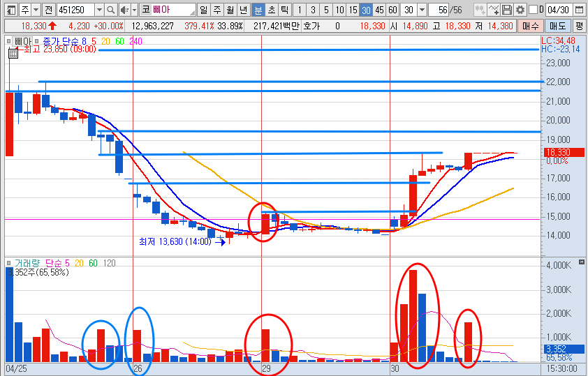Select the minute chart 분 tab
This screenshot has height=376, width=588.
(258, 10)
